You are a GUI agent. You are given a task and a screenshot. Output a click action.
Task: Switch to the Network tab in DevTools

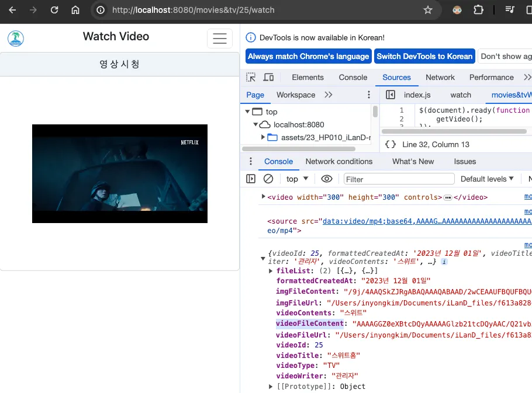[x=440, y=77]
